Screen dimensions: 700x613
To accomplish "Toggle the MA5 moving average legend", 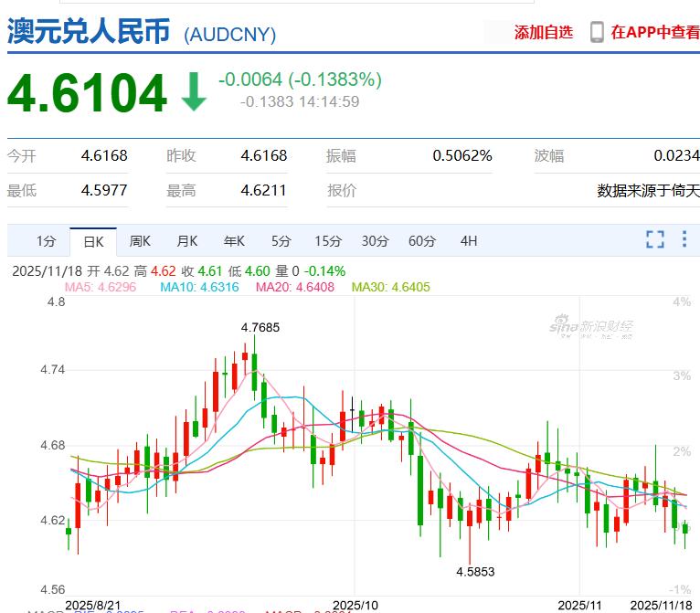I will click(100, 287).
